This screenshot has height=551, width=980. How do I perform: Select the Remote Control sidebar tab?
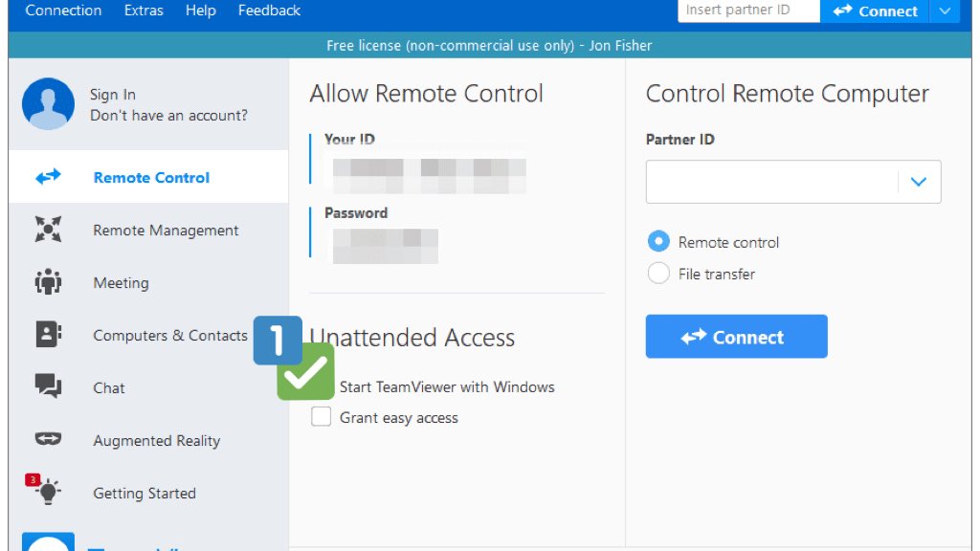click(x=148, y=177)
